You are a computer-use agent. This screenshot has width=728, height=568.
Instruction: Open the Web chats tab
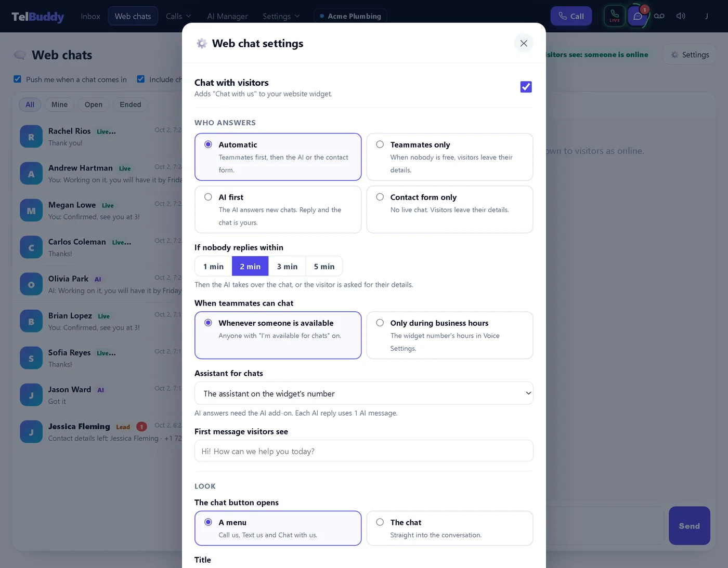click(133, 16)
